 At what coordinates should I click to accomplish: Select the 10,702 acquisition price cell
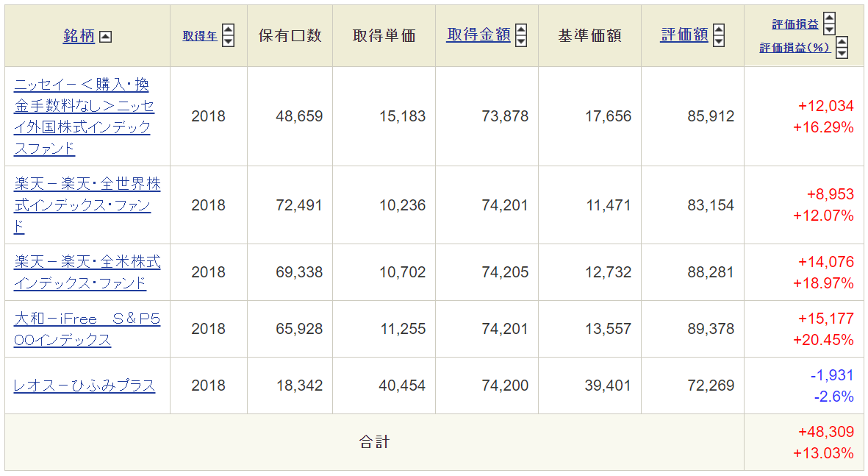click(x=403, y=272)
